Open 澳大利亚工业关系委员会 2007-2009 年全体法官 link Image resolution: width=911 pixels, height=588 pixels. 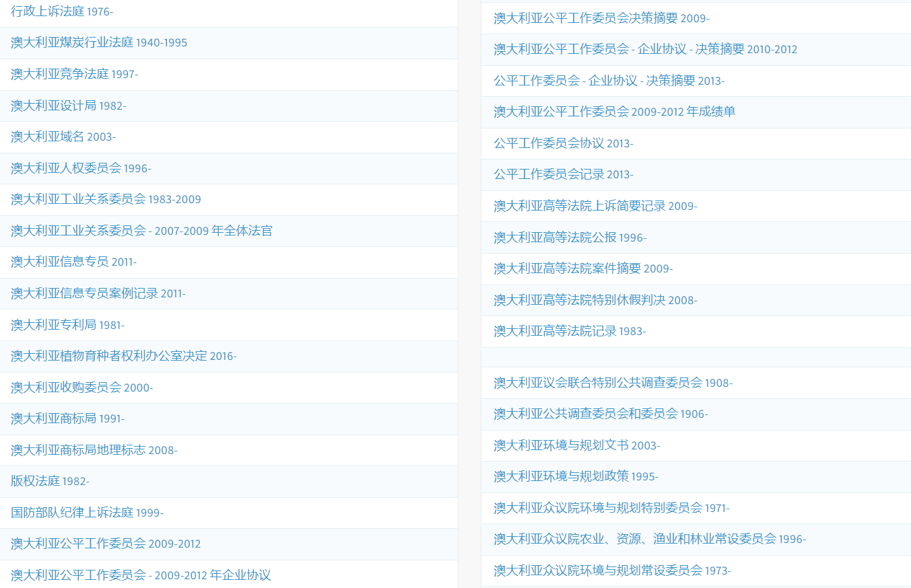pos(141,231)
